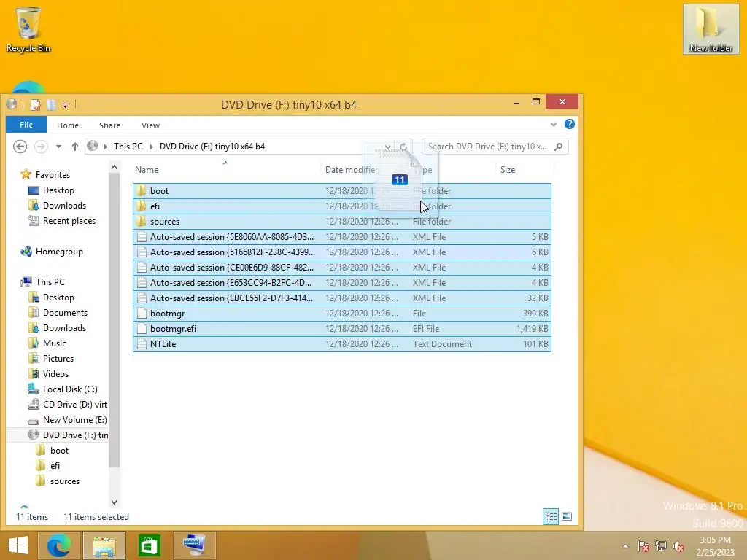
Task: Refresh the DVD Drive folder view
Action: click(x=403, y=147)
